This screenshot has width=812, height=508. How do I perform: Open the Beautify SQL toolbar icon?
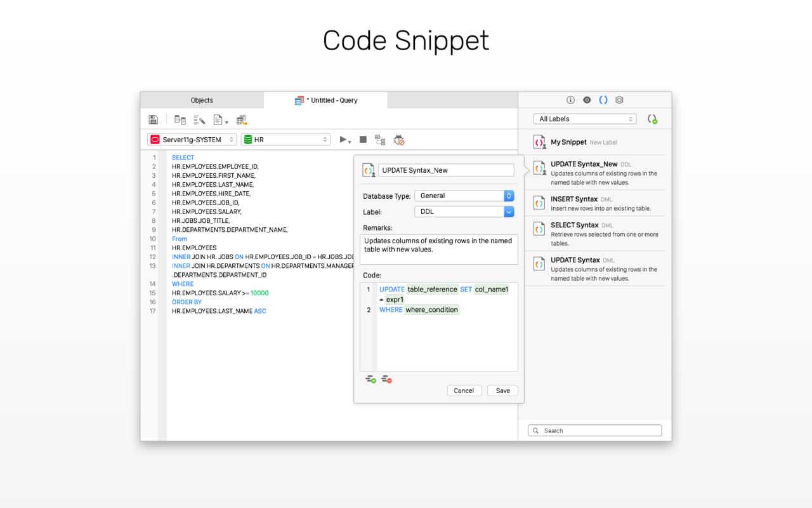coord(199,119)
